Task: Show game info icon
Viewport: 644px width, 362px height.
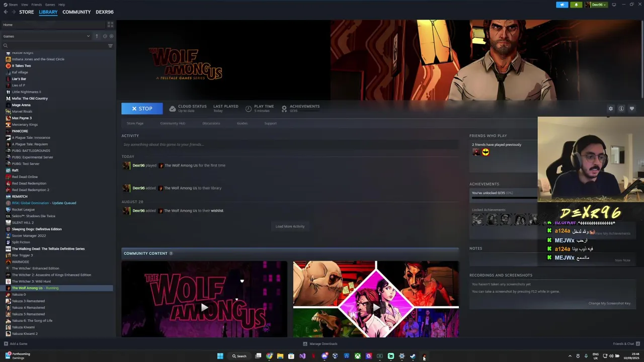Action: pos(621,109)
